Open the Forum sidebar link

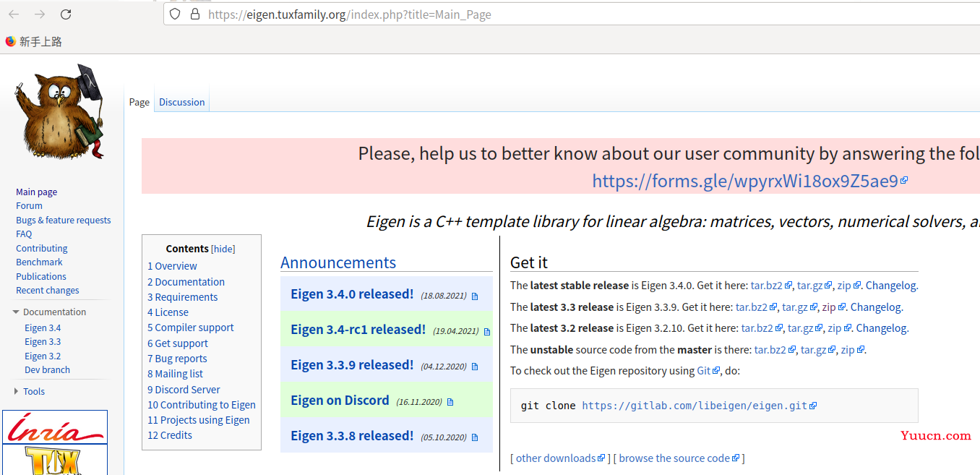[x=29, y=205]
